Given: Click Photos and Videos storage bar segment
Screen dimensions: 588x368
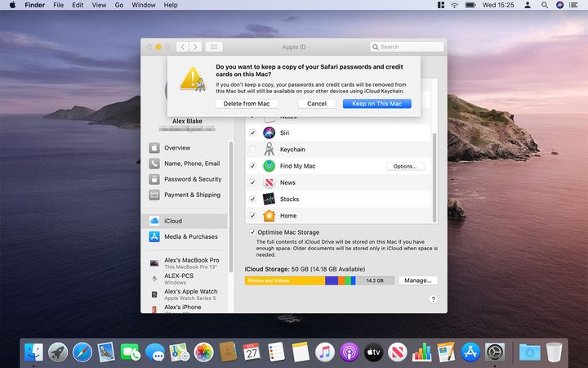Looking at the screenshot, I should (285, 280).
